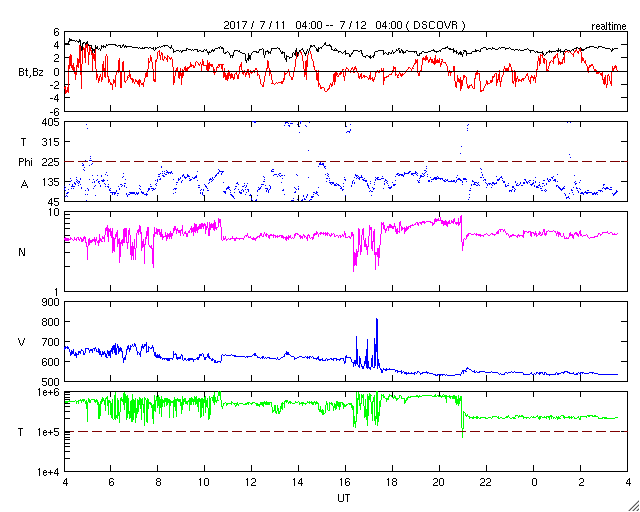Click the '-6' value on the Bt,Bz axis
Viewport: 640px width, 512px height.
55,111
